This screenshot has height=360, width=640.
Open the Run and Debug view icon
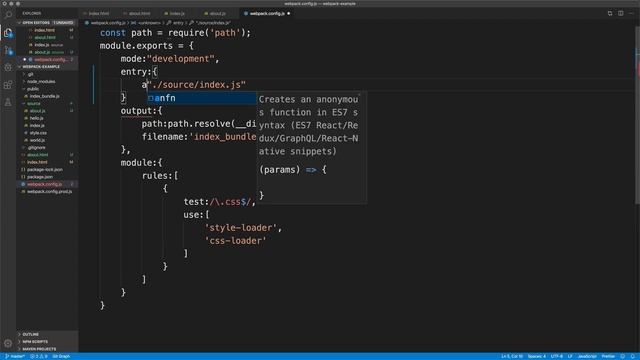pyautogui.click(x=8, y=68)
